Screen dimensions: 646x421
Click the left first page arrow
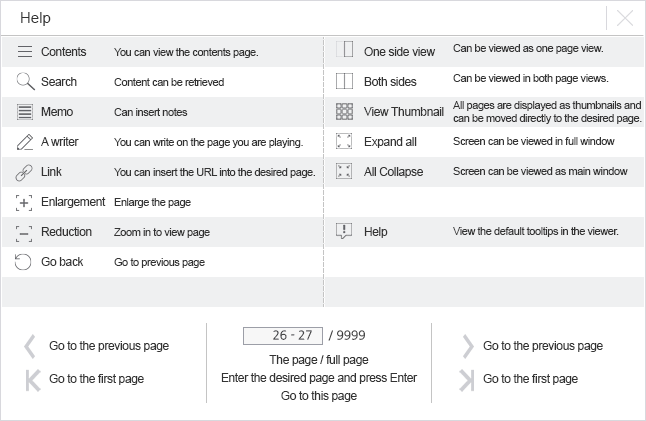32,379
